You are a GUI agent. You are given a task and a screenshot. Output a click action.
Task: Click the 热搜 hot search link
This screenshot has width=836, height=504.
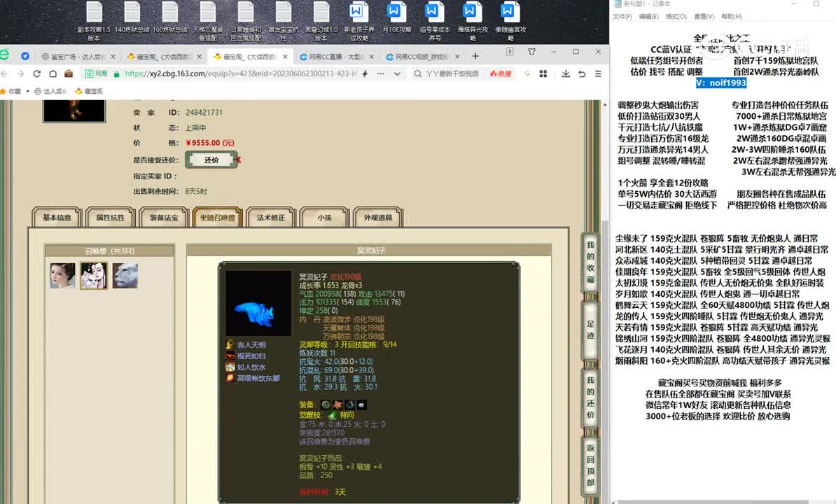(x=501, y=73)
